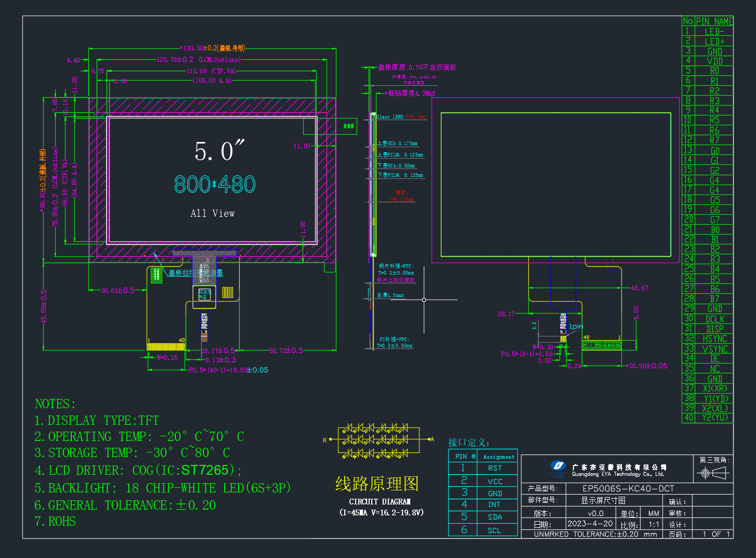Viewport: 756px width, 558px height.
Task: Click 'SDA' in the interface table
Action: [495, 517]
